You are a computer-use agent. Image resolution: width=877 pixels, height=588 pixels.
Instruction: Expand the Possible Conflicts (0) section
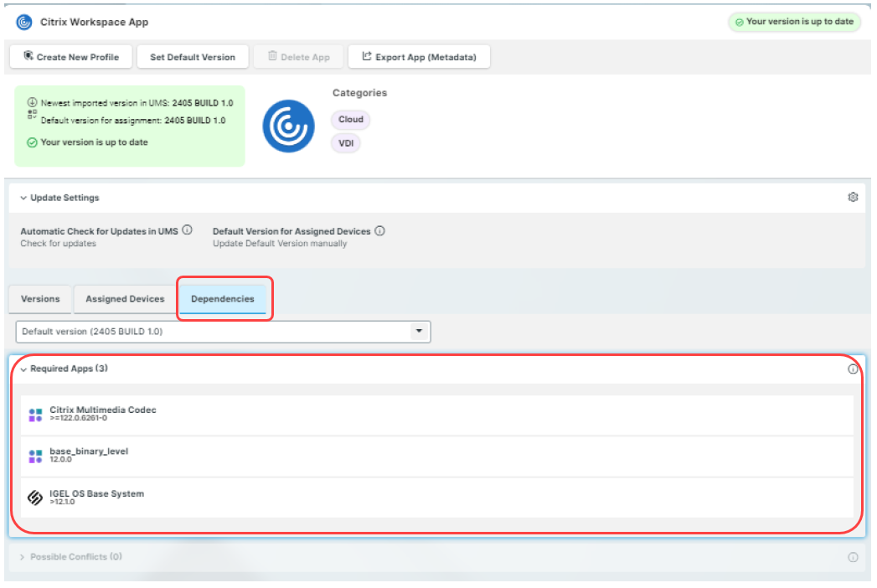click(23, 557)
